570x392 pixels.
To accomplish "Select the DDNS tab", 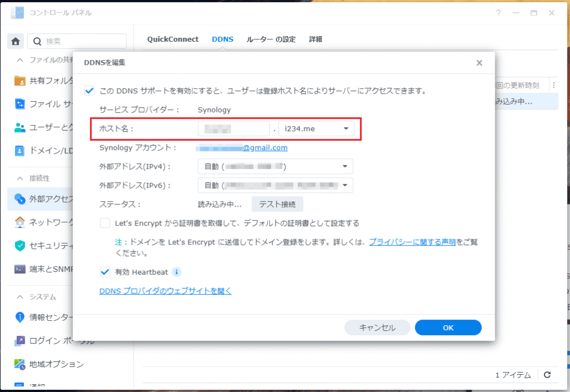I will click(223, 40).
